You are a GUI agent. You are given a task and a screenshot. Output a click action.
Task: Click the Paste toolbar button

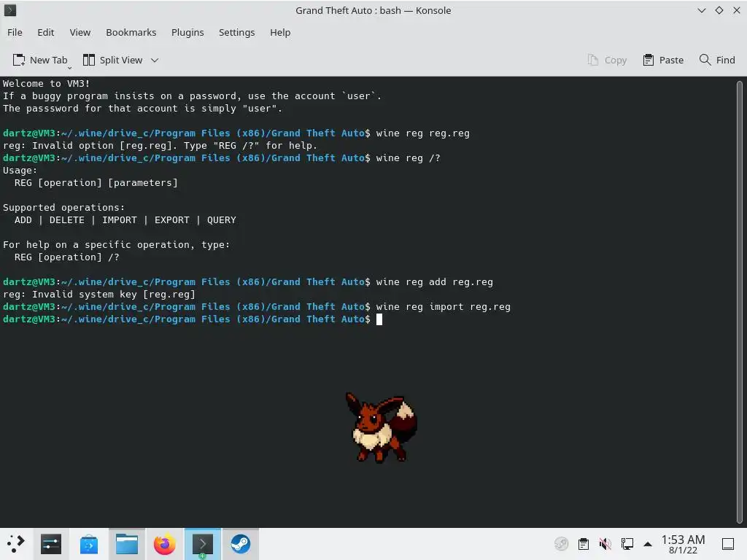point(663,60)
